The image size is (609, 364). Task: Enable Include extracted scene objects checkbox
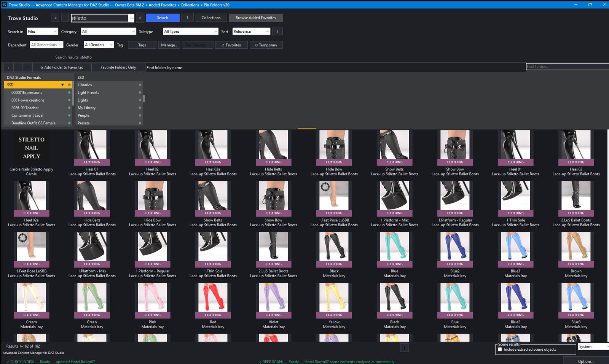point(500,349)
